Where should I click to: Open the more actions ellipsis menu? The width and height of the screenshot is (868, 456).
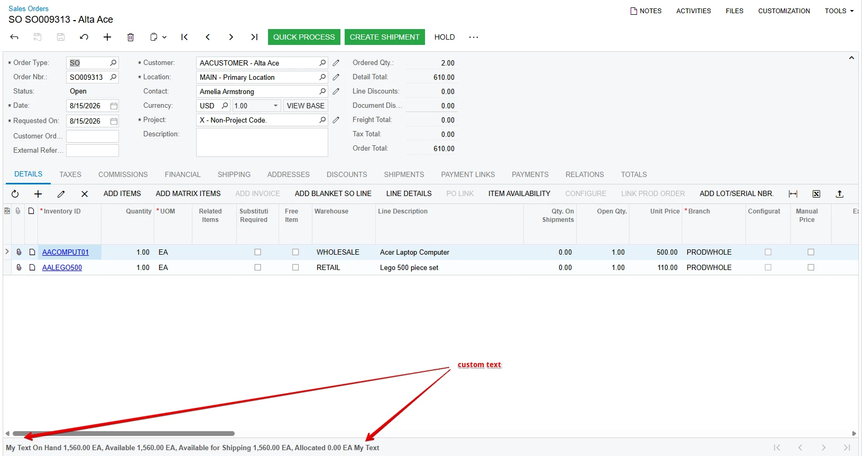[474, 37]
